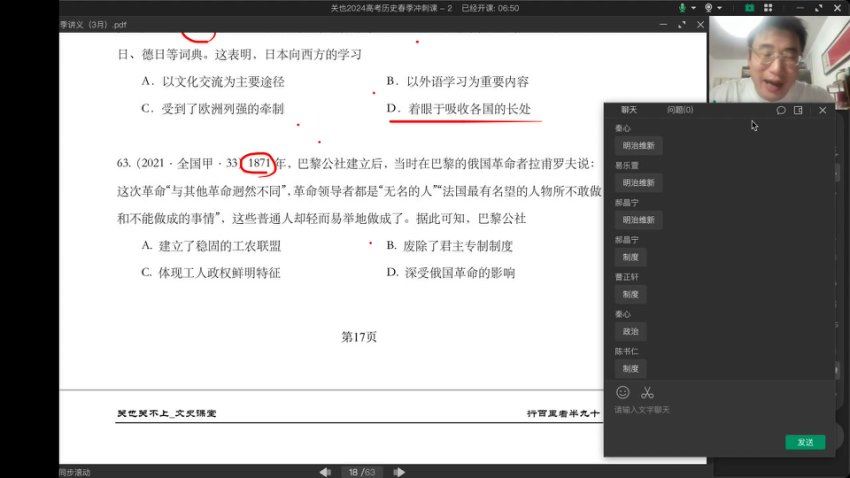Image resolution: width=850 pixels, height=478 pixels.
Task: Click the page number 18 field
Action: pyautogui.click(x=353, y=471)
